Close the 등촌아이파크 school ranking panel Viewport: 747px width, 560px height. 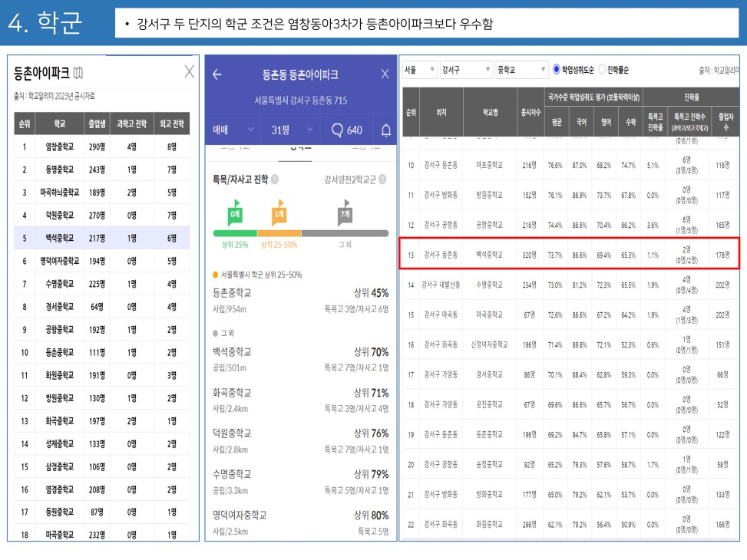tap(189, 72)
